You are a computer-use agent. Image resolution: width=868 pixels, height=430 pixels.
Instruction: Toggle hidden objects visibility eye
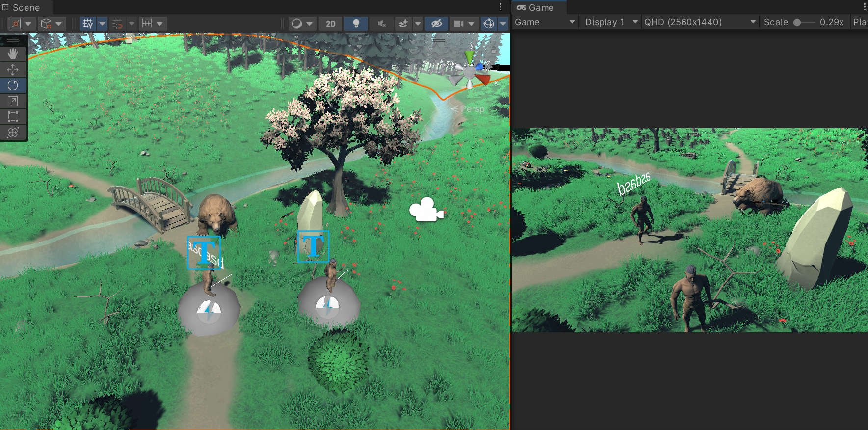coord(436,24)
